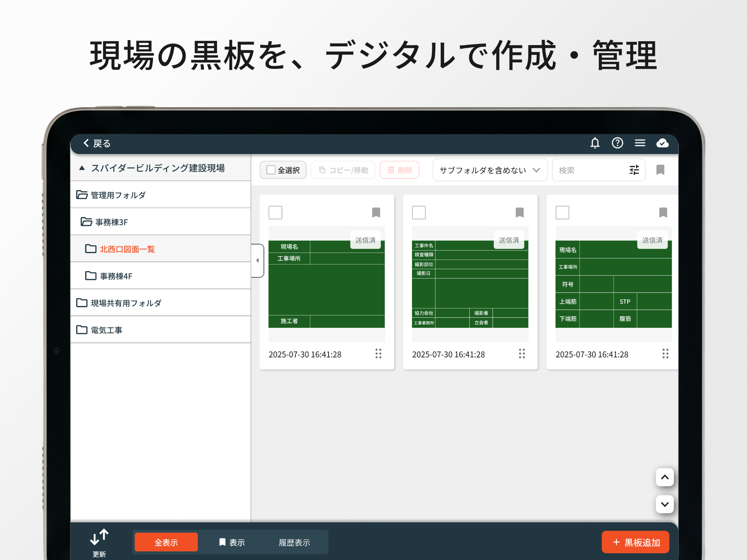Screen dimensions: 747x560
Task: Bookmark the second blackboard card
Action: click(519, 213)
